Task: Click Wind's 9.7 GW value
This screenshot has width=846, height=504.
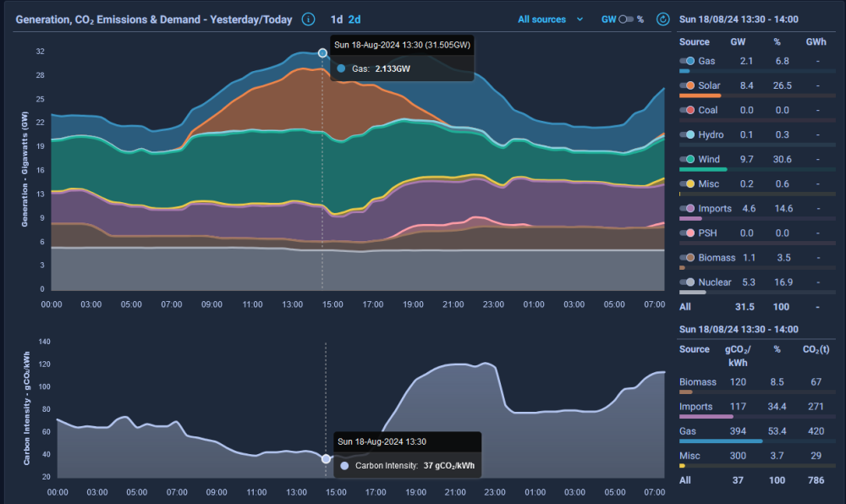Action: pyautogui.click(x=747, y=159)
